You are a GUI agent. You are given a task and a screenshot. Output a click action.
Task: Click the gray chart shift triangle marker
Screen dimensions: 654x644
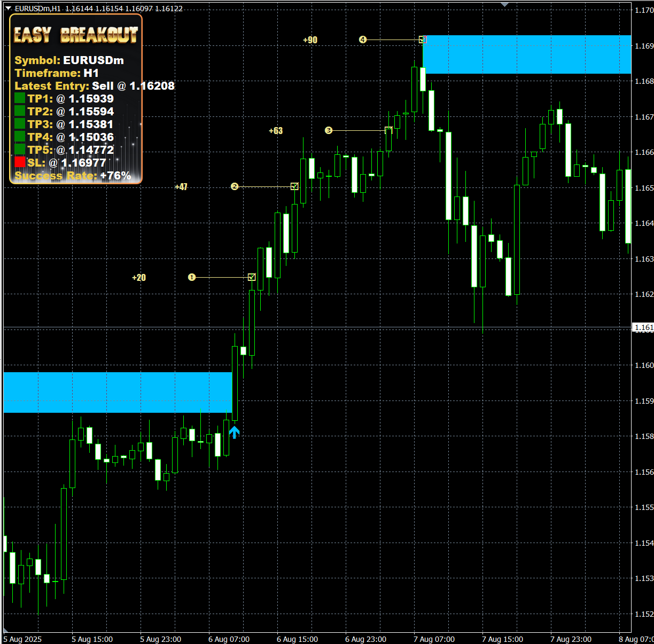pyautogui.click(x=504, y=4)
